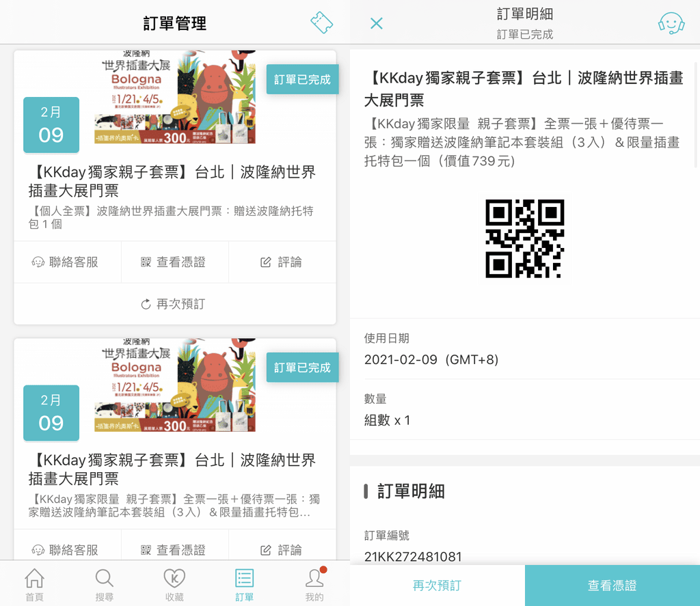
Task: Tap 評論 in the first order card
Action: [282, 262]
